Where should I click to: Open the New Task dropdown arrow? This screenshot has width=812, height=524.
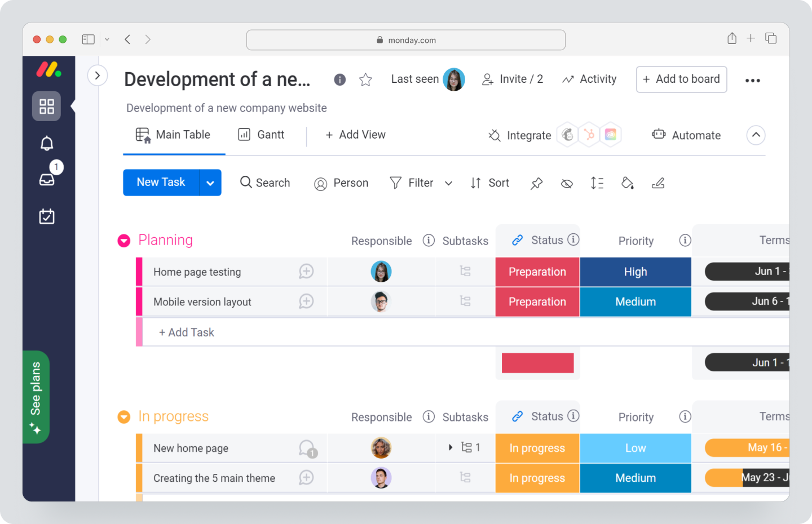210,183
